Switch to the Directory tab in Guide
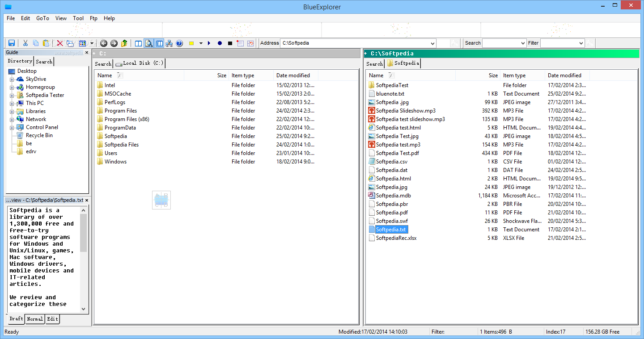Image resolution: width=644 pixels, height=339 pixels. point(20,61)
